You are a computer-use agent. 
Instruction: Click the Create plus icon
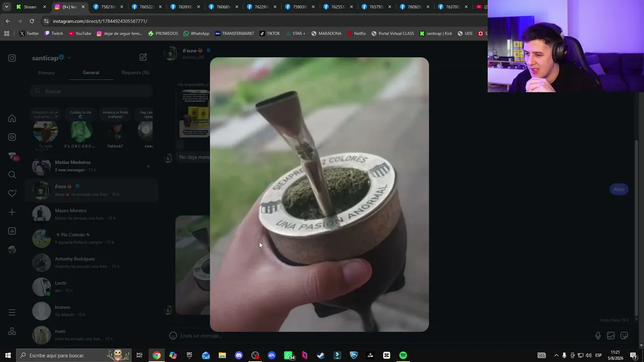[12, 212]
